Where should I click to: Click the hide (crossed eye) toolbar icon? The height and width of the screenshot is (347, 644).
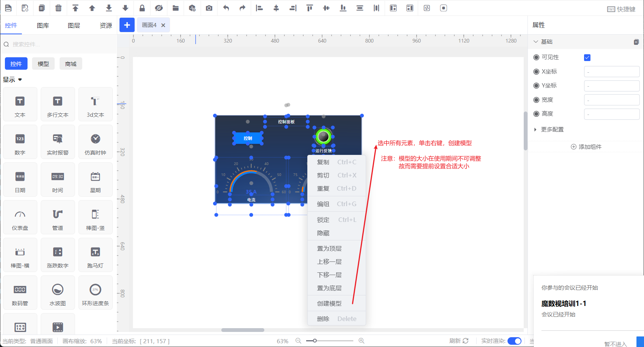pyautogui.click(x=159, y=8)
